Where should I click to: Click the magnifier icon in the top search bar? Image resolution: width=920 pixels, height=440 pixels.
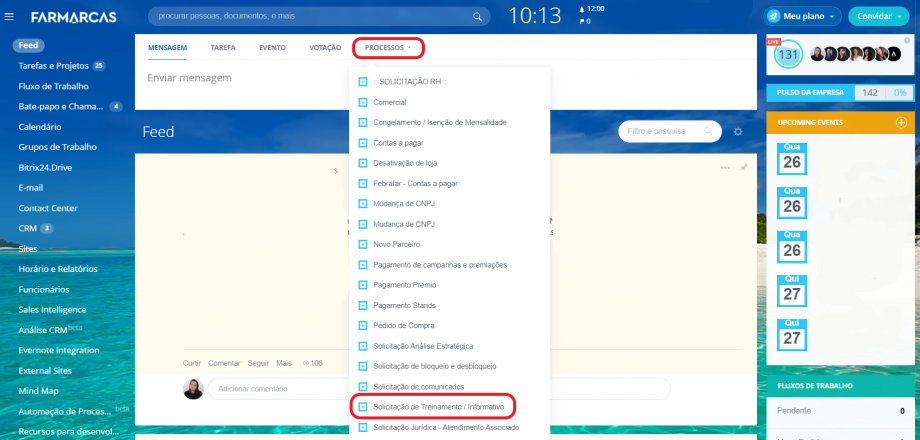[x=479, y=16]
